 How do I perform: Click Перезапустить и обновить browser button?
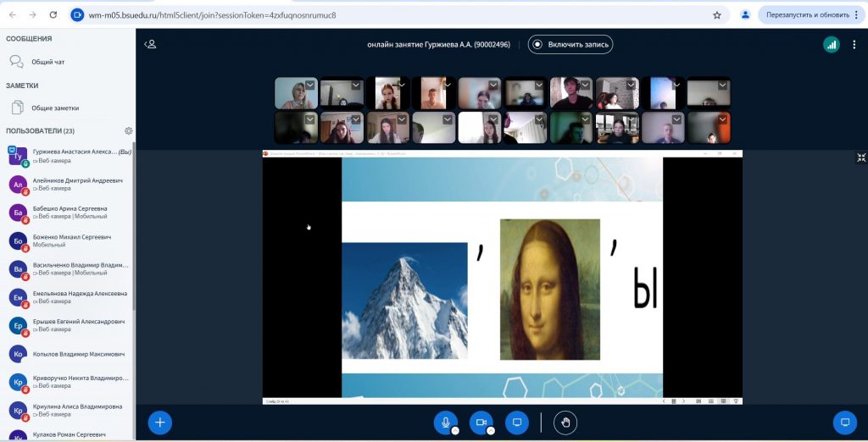coord(811,15)
